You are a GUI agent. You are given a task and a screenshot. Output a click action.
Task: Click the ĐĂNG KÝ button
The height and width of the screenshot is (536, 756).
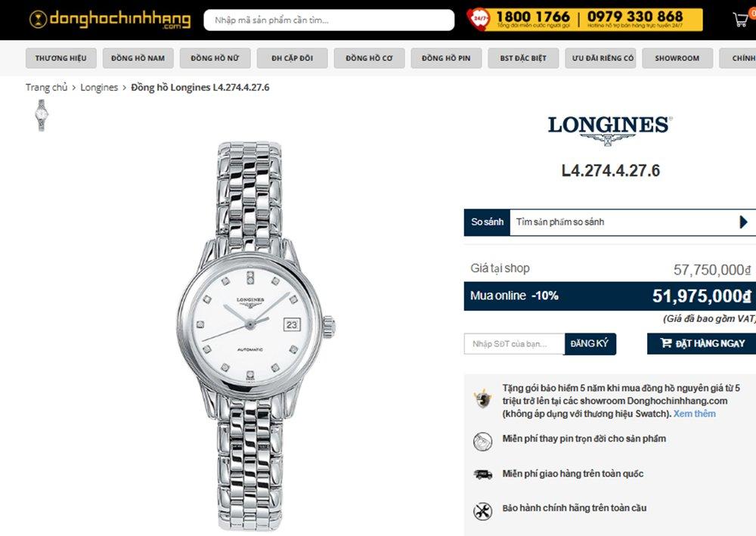point(590,344)
